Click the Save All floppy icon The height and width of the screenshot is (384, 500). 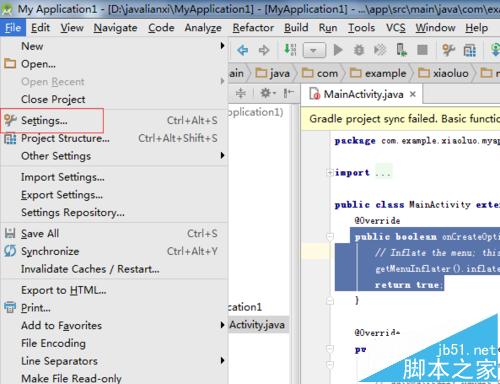click(x=10, y=233)
